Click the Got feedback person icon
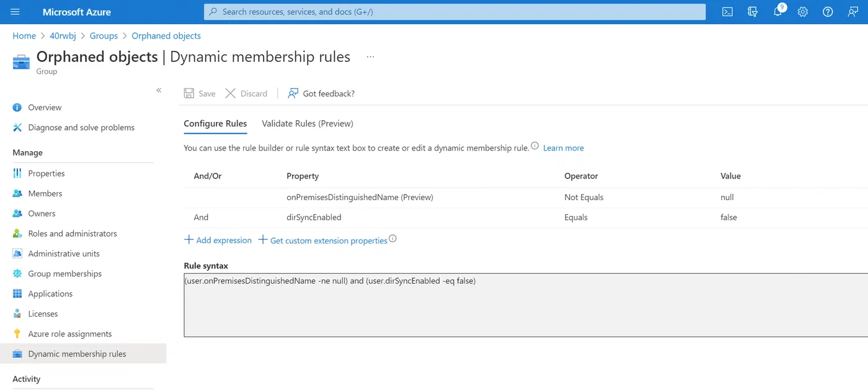 293,94
